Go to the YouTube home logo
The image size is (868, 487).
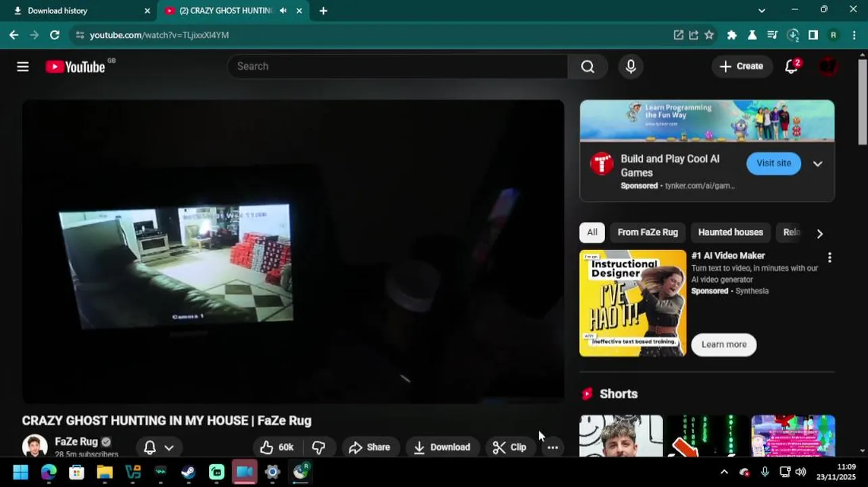pyautogui.click(x=75, y=66)
